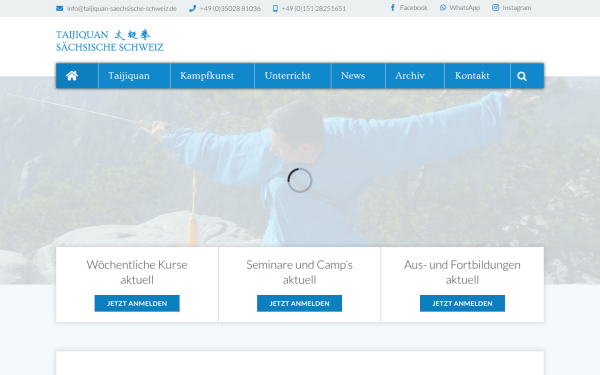Open the Facebook text link
Image resolution: width=600 pixels, height=375 pixels.
tap(413, 8)
